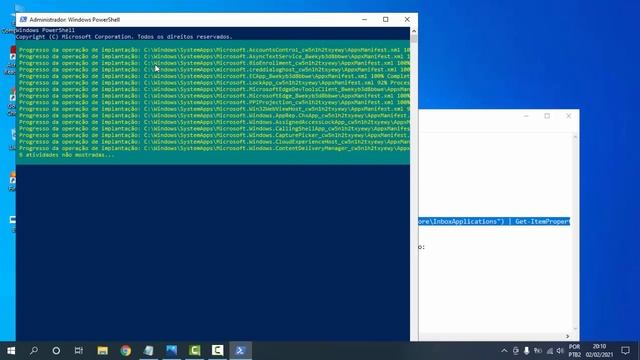The height and width of the screenshot is (360, 640).
Task: Close the background editor window
Action: (x=569, y=116)
